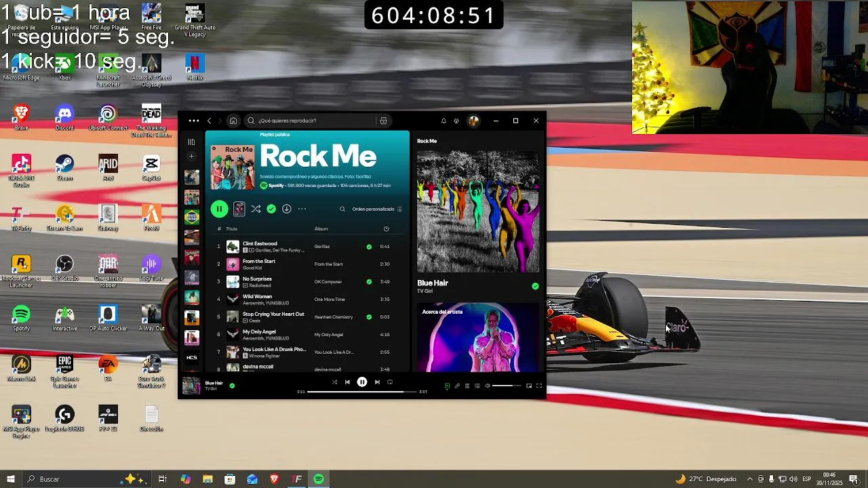Viewport: 868px width, 488px height.
Task: Select 'You Look Like A Drunk Pho...' track
Action: pos(274,349)
